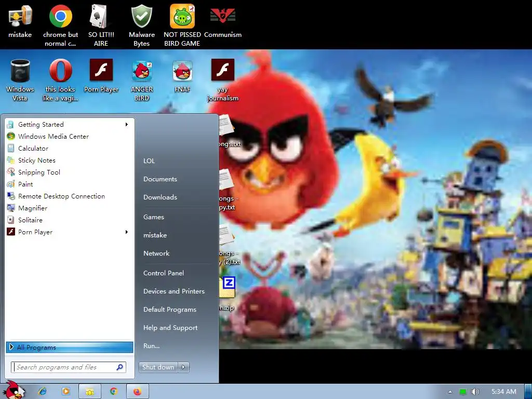Open the Communism desktop icon
Image resolution: width=532 pixels, height=399 pixels.
pyautogui.click(x=222, y=21)
